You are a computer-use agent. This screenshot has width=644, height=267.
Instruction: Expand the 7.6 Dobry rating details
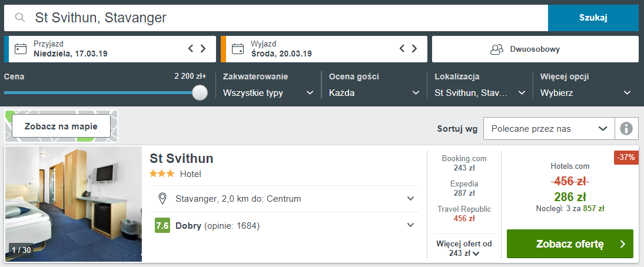tap(411, 225)
